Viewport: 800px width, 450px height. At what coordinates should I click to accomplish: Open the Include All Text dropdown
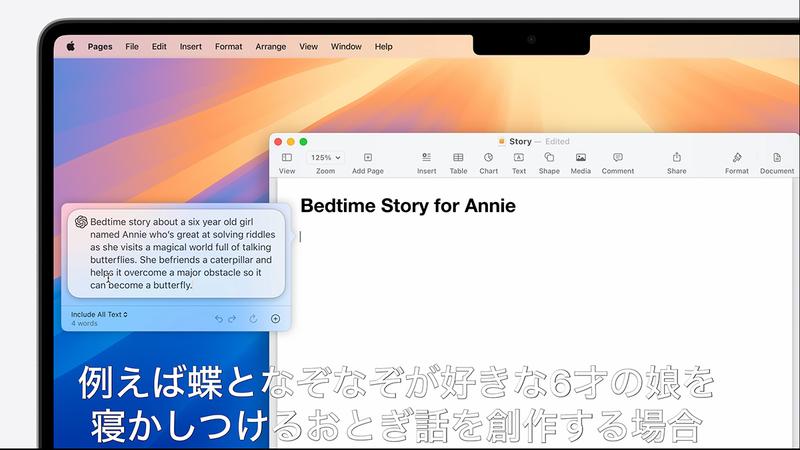(99, 314)
